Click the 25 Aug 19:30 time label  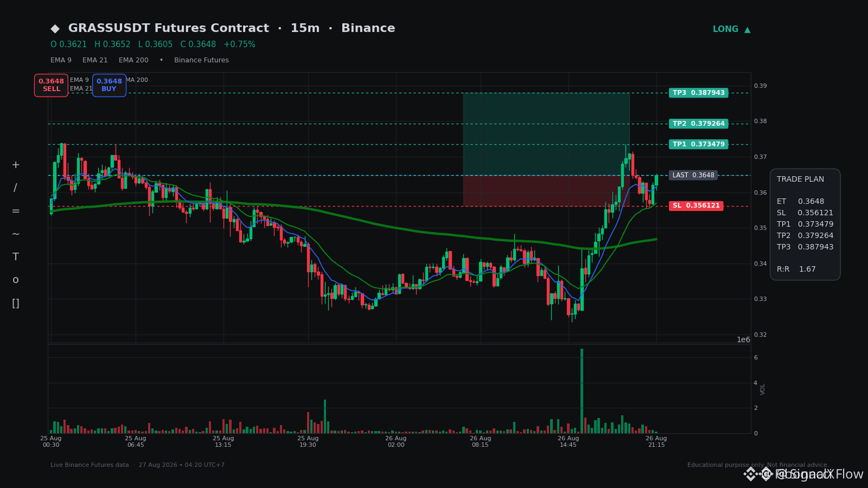pyautogui.click(x=308, y=441)
